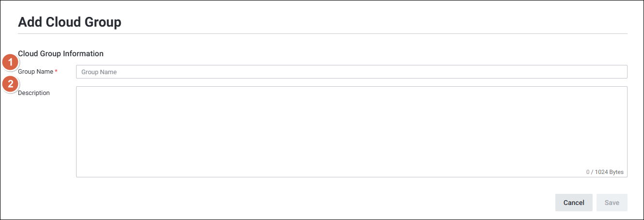This screenshot has width=644, height=220.
Task: Click the 'Add Cloud Group' page title
Action: click(69, 22)
